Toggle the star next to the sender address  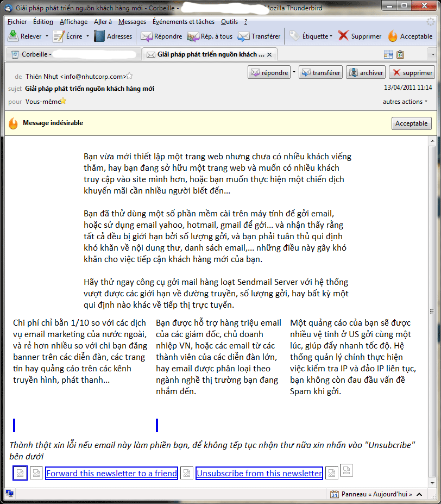coord(129,76)
